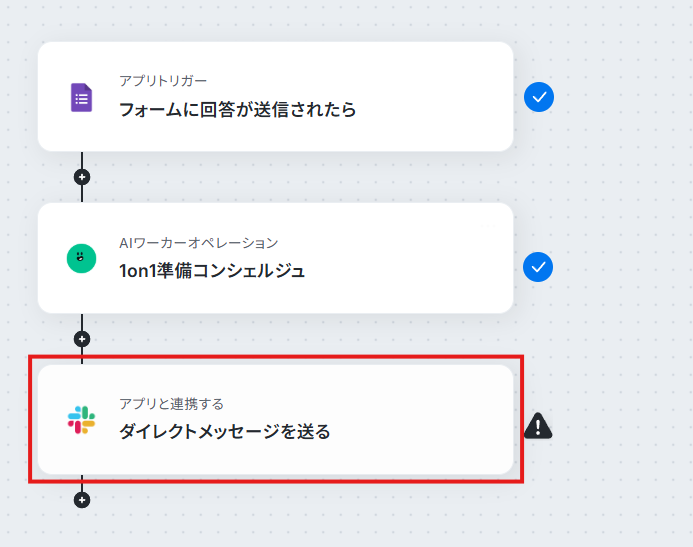Click the Slack logo icon

tap(81, 420)
